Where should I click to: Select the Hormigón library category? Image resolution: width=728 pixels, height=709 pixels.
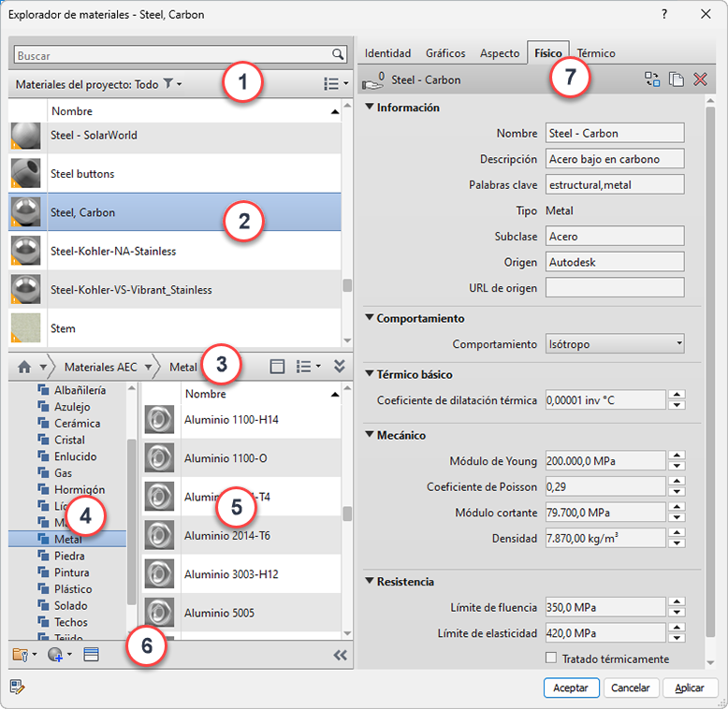(80, 489)
